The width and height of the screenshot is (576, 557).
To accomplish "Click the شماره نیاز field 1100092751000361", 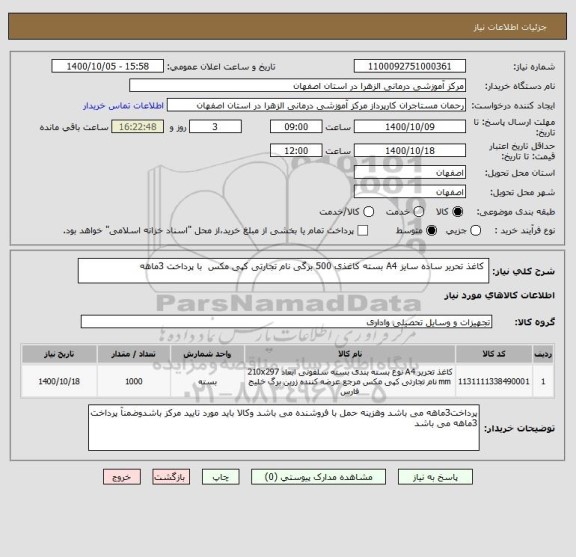I will [x=410, y=67].
